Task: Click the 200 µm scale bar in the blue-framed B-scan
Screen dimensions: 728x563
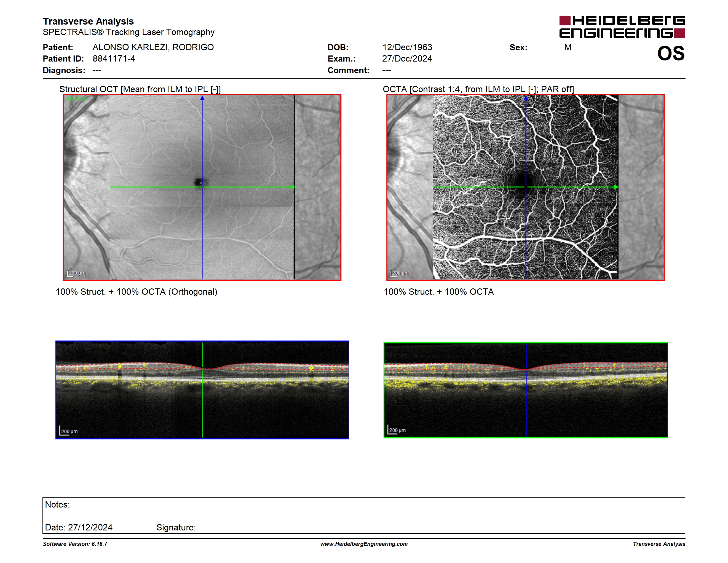Action: point(69,431)
